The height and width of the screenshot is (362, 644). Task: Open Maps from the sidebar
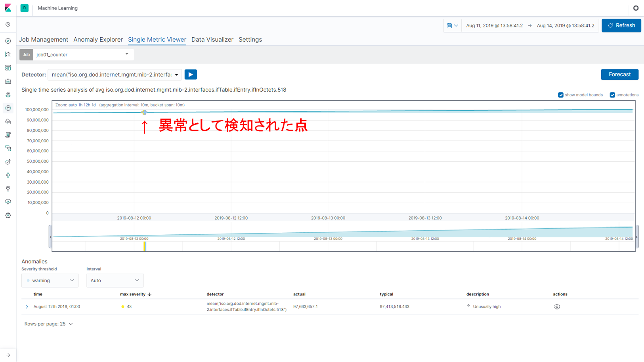click(x=8, y=95)
